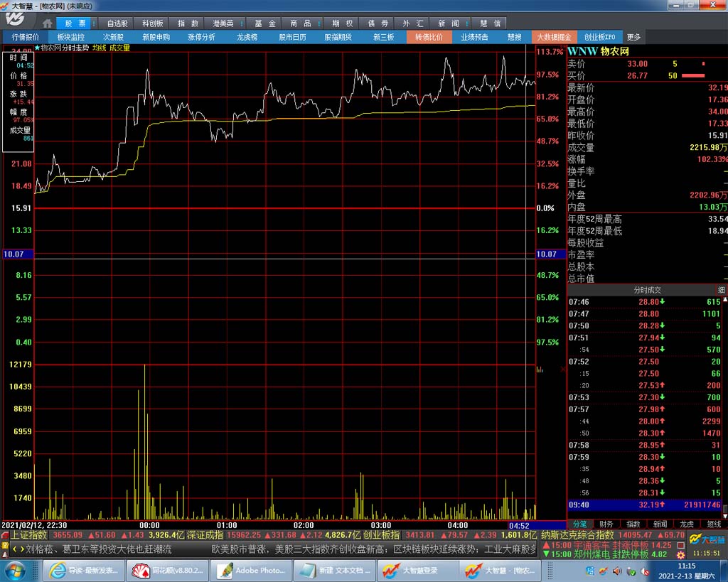Click the 慧搜 menu item
Viewport: 728px width, 582px height.
[515, 37]
